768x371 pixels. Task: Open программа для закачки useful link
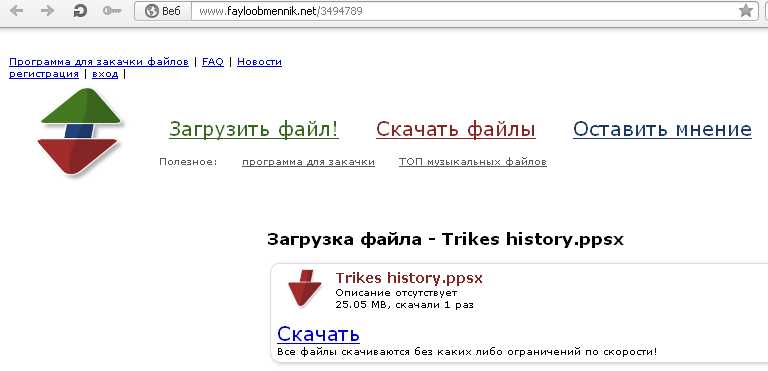308,162
